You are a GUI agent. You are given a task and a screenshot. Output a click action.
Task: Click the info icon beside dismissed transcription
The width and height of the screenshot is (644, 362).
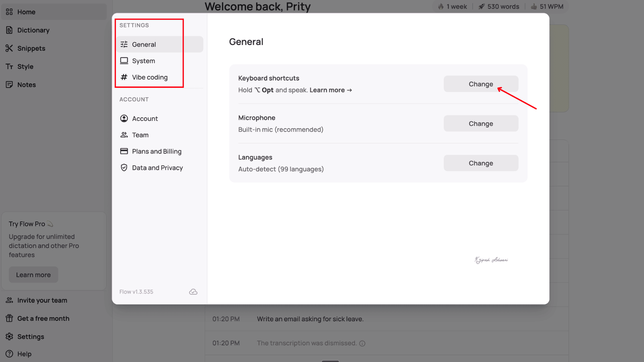[362, 343]
